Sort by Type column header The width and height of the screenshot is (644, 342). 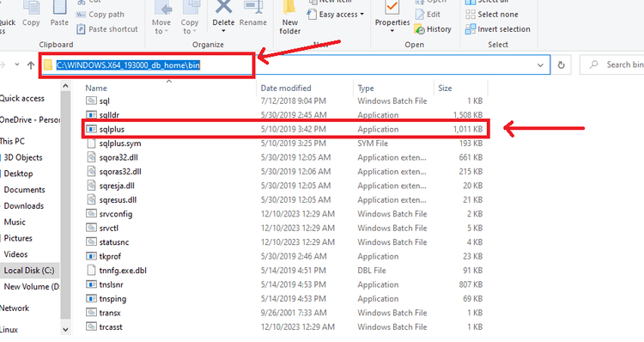pyautogui.click(x=366, y=88)
